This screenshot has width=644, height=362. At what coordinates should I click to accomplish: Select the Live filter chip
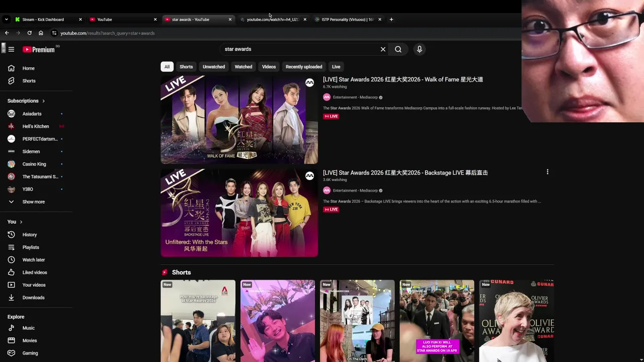pyautogui.click(x=336, y=67)
